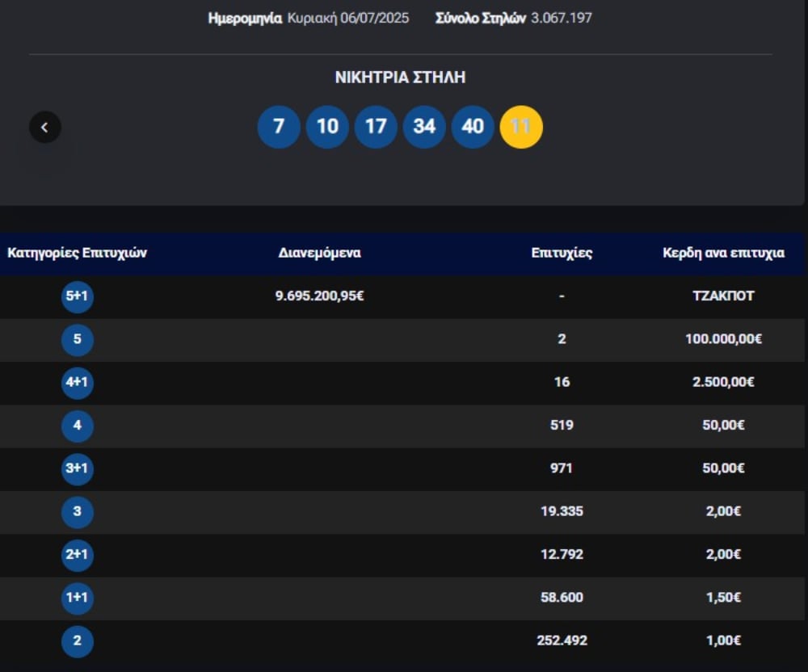The width and height of the screenshot is (808, 672).
Task: Click the winning number ball 17
Action: pos(376,127)
